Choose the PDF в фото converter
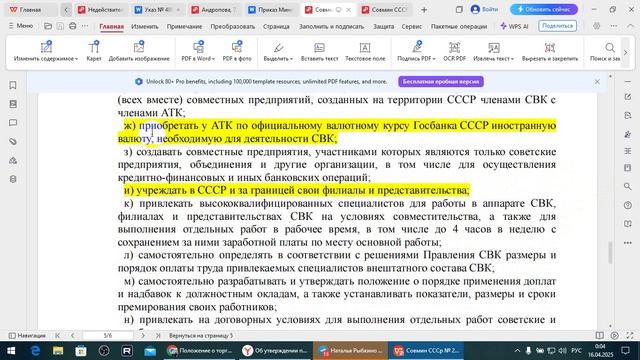 [237, 51]
